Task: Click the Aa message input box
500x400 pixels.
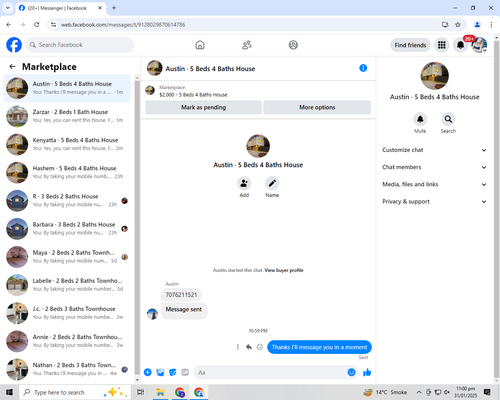Action: [270, 372]
